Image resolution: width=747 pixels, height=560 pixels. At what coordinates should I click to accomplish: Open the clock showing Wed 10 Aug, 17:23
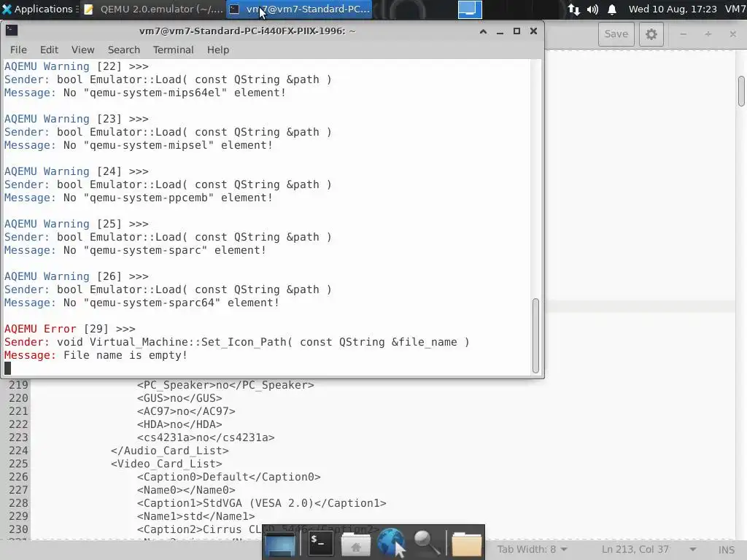(x=672, y=9)
